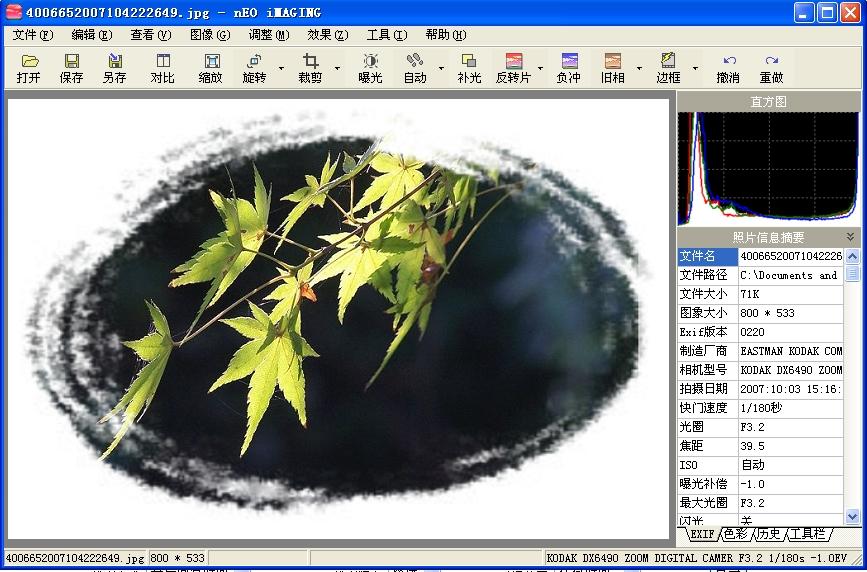Select the 文件名 row in photo info

760,256
